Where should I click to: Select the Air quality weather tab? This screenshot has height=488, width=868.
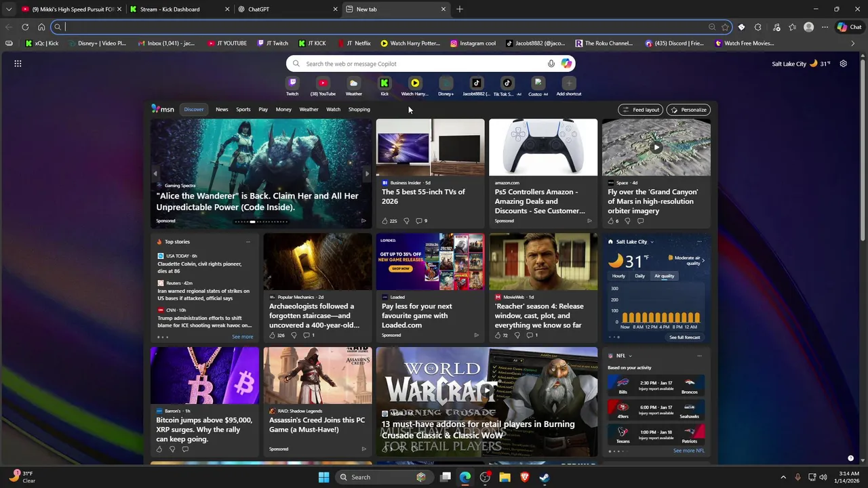pos(664,276)
